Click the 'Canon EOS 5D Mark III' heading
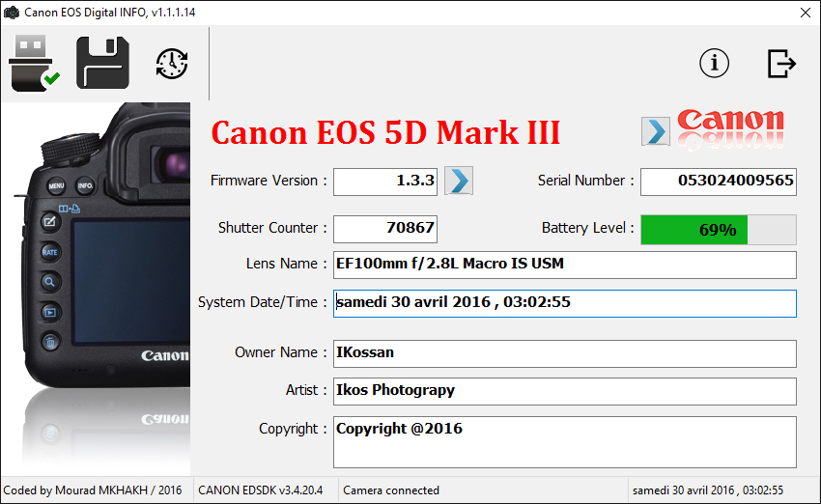821x504 pixels. click(386, 132)
